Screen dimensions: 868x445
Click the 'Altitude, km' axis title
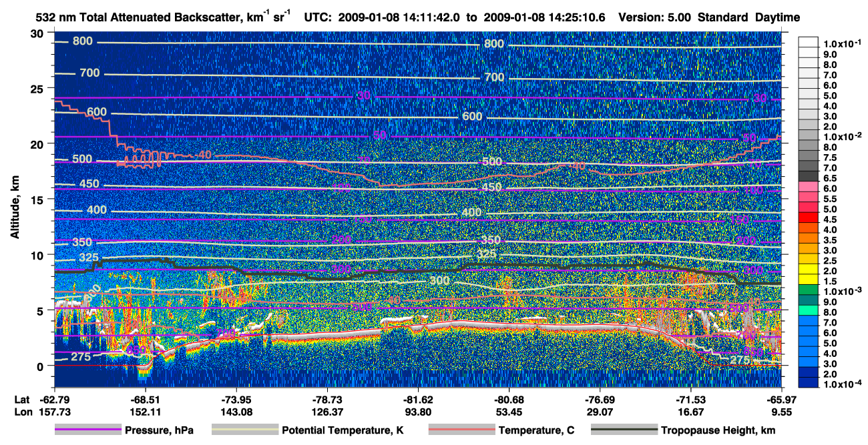15,208
